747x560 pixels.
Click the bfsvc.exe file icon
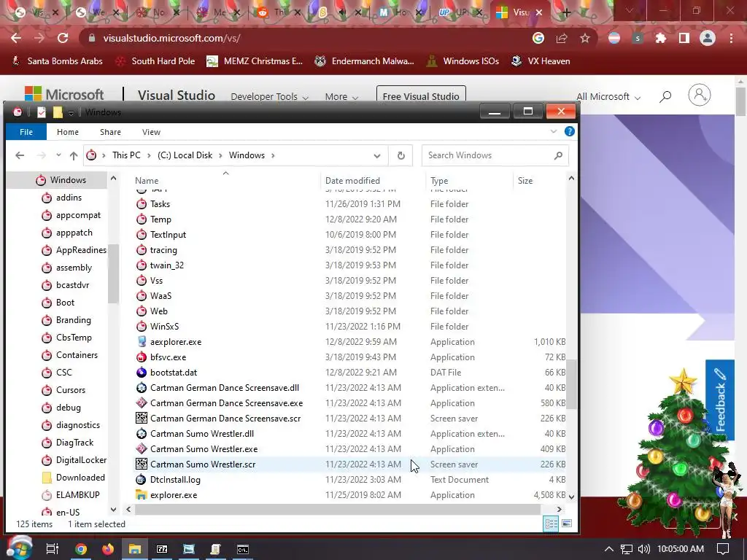point(142,357)
